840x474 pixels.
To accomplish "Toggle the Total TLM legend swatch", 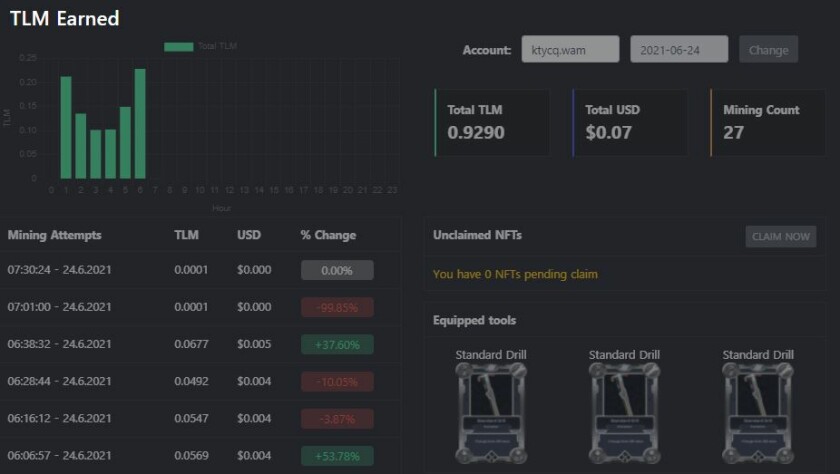I will [x=179, y=46].
